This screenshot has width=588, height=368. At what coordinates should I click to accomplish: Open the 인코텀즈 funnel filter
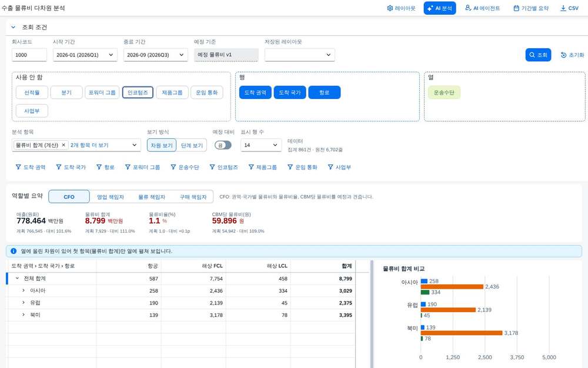click(224, 167)
